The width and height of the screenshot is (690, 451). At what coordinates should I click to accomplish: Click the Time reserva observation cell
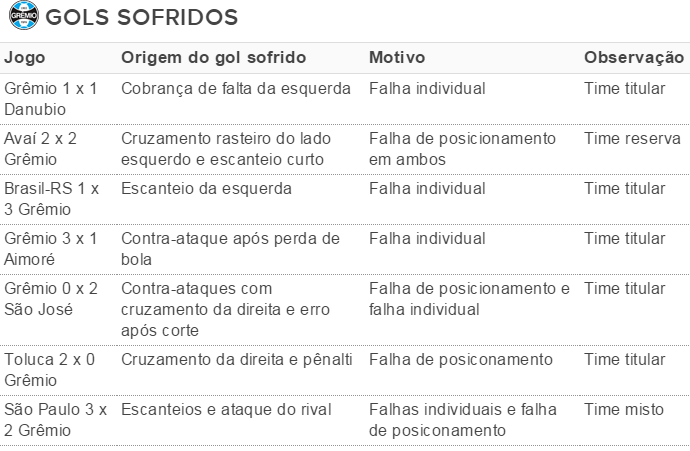(632, 139)
